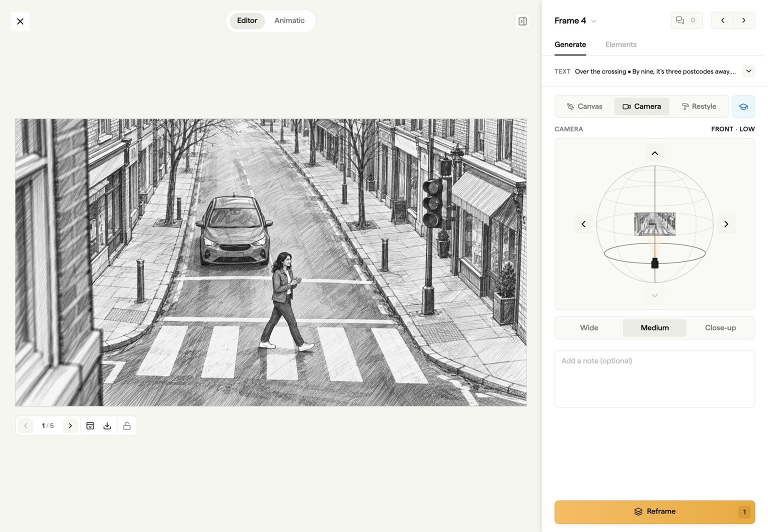Show next image variation under the canvas
The width and height of the screenshot is (768, 532).
click(x=70, y=425)
